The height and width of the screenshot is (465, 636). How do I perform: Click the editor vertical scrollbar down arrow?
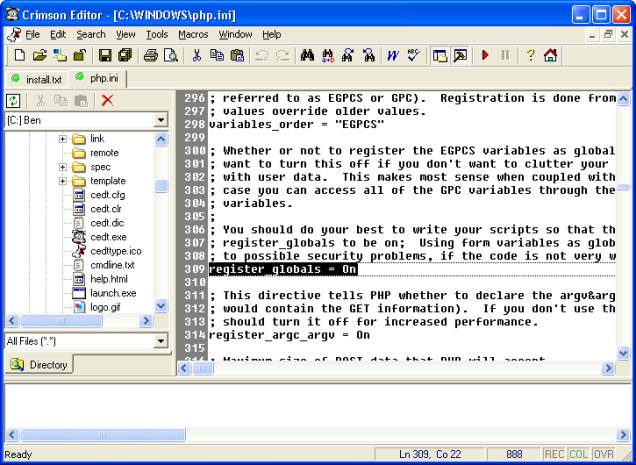pos(623,353)
